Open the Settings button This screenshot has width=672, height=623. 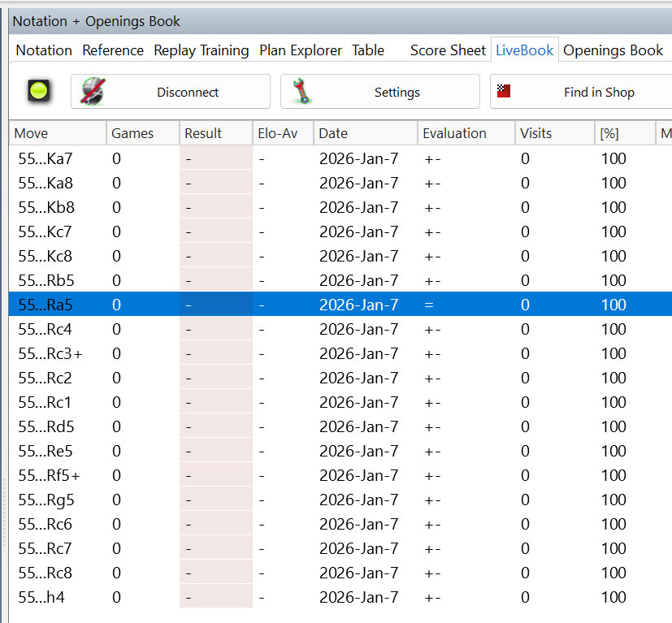379,92
